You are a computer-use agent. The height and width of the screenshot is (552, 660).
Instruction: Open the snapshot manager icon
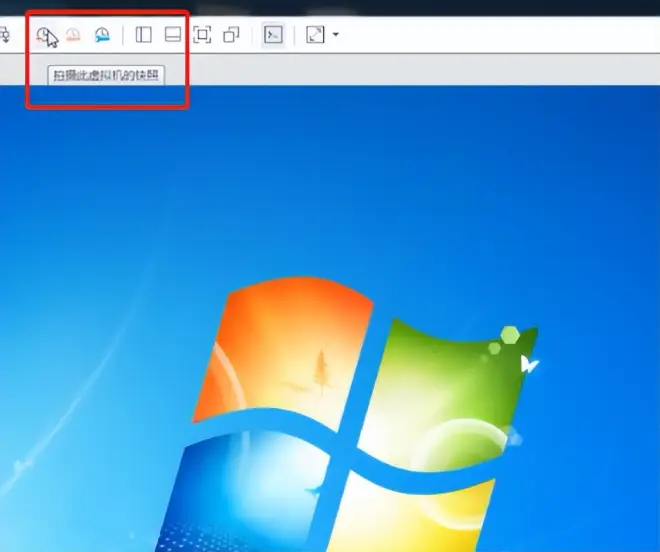click(102, 35)
